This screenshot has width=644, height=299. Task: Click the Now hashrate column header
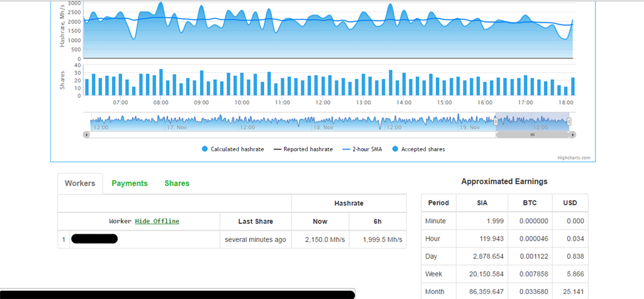(x=320, y=221)
